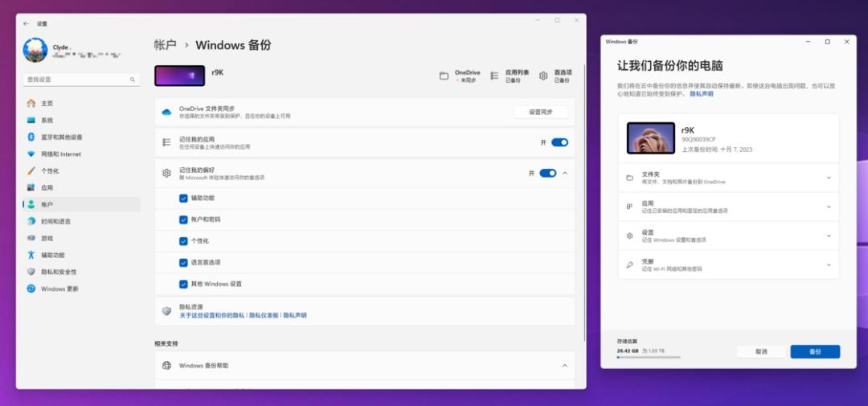Expand the 凭据 section chevron
The height and width of the screenshot is (406, 868).
829,265
